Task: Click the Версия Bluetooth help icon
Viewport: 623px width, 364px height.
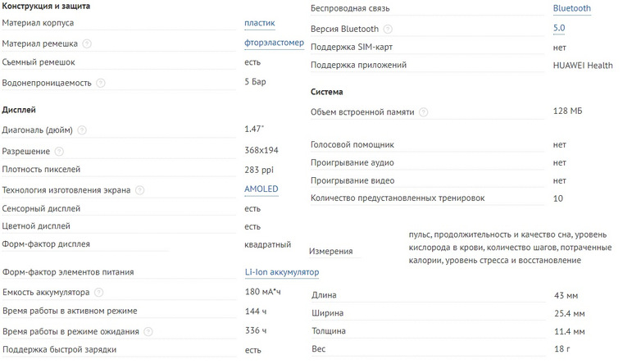Action: pos(389,29)
